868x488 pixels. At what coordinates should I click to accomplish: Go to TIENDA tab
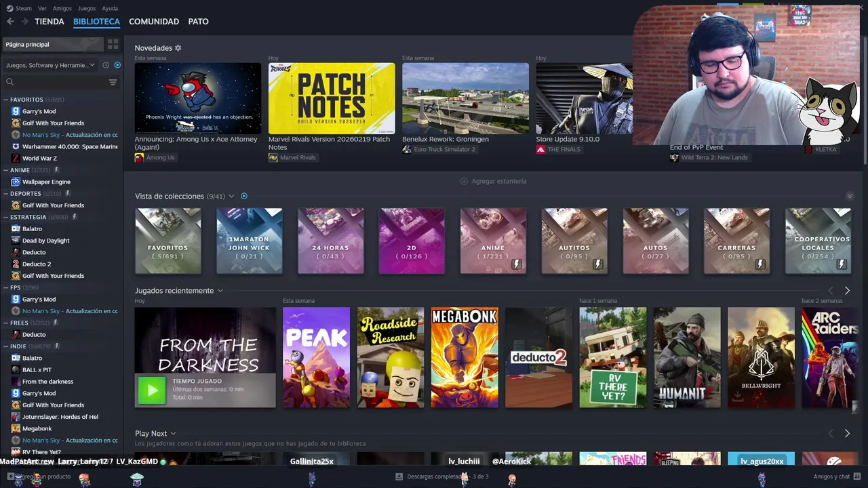click(50, 22)
